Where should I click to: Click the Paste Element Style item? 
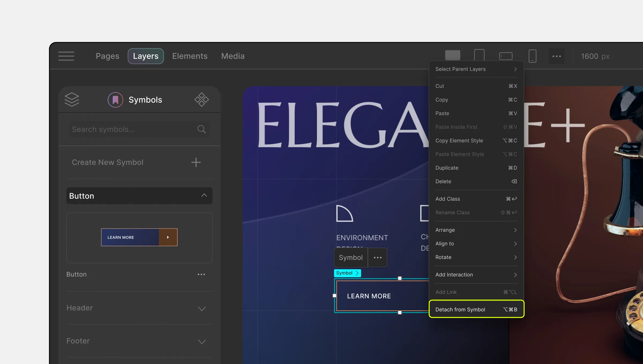point(476,154)
